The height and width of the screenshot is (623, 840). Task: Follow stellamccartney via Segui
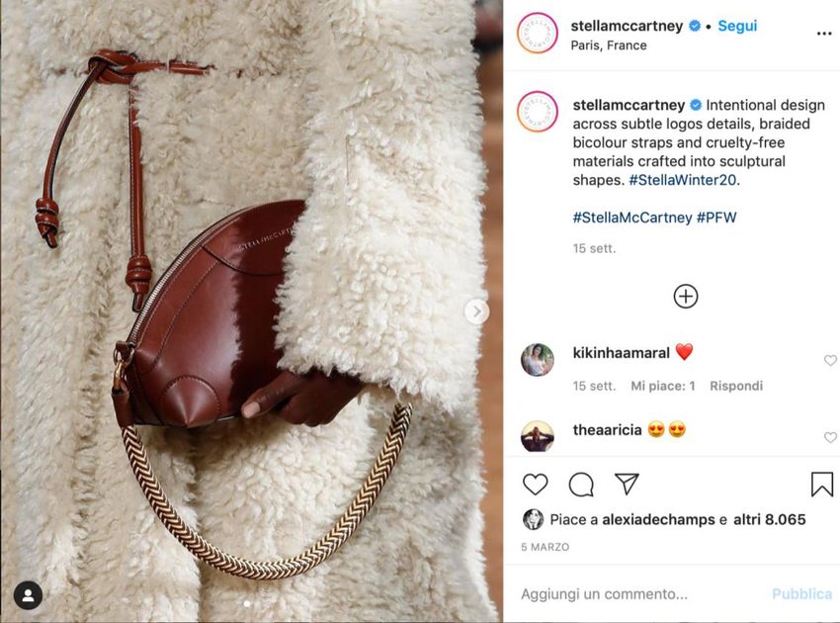[737, 26]
